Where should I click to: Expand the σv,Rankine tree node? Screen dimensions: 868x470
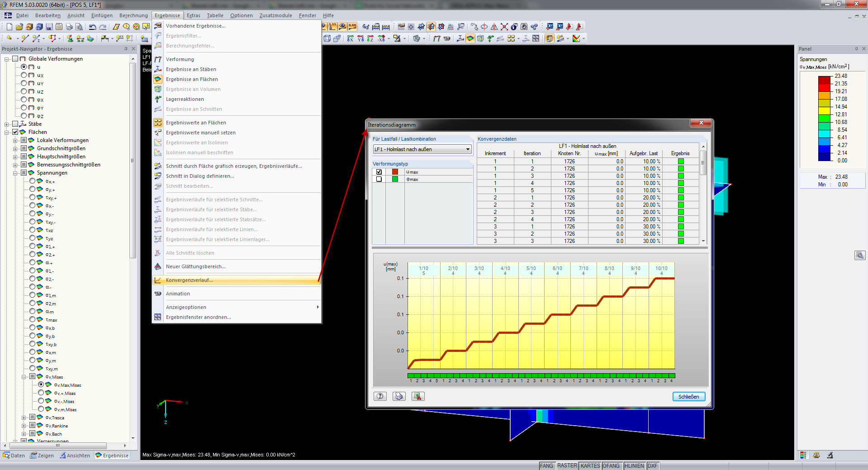24,426
